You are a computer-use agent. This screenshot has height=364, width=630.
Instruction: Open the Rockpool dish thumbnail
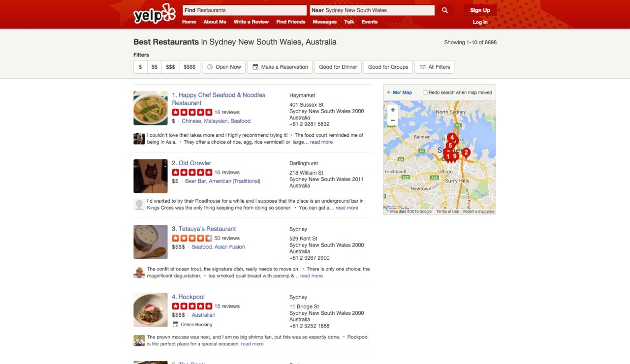click(151, 310)
